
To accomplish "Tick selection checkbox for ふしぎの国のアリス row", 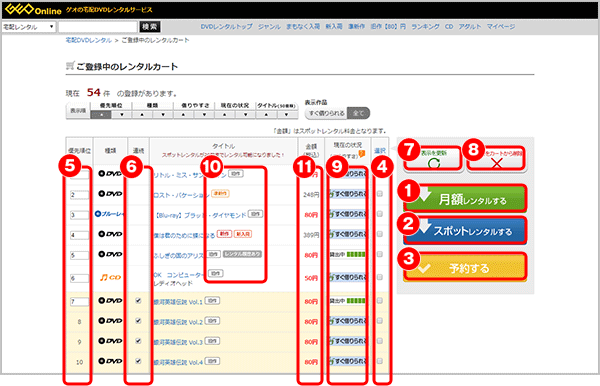I will (380, 254).
